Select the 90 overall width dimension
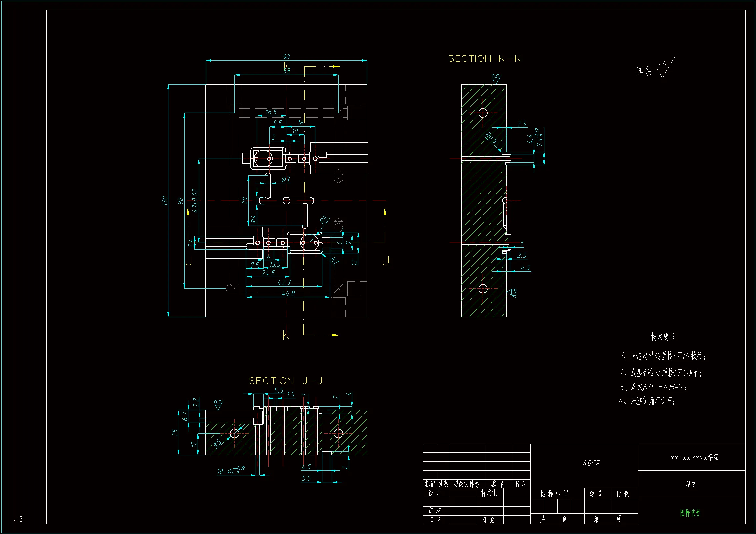 point(286,57)
